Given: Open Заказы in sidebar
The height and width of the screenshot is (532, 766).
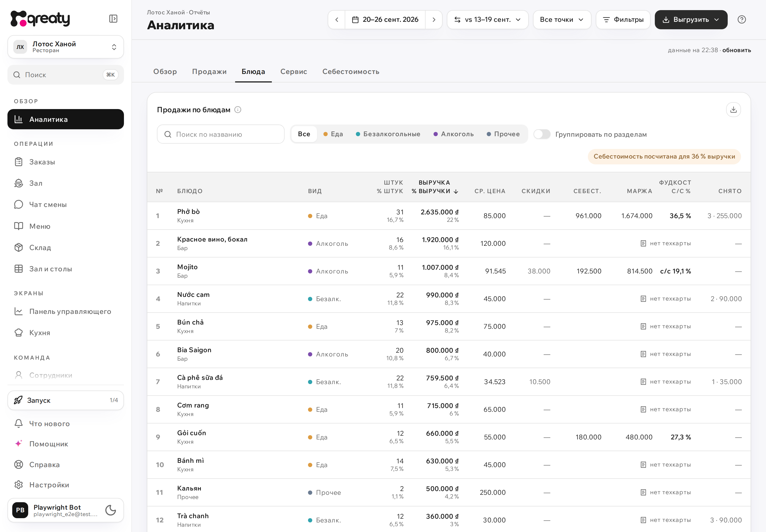Looking at the screenshot, I should pyautogui.click(x=66, y=162).
